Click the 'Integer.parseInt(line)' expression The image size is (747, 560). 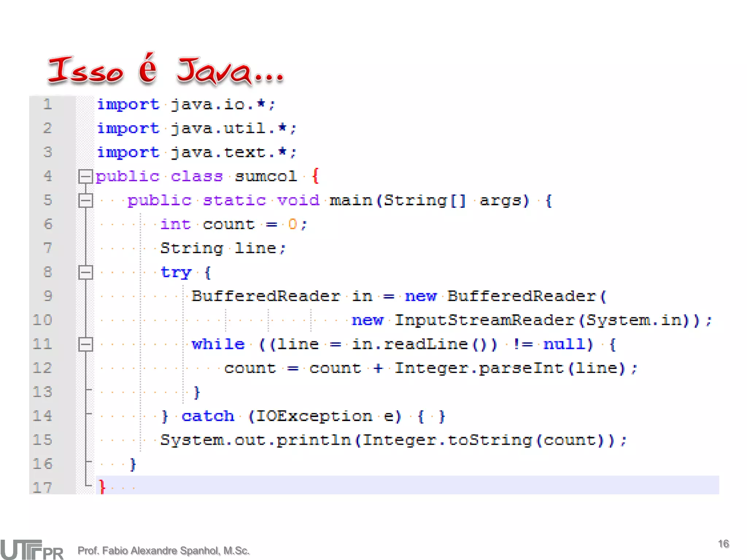click(510, 368)
